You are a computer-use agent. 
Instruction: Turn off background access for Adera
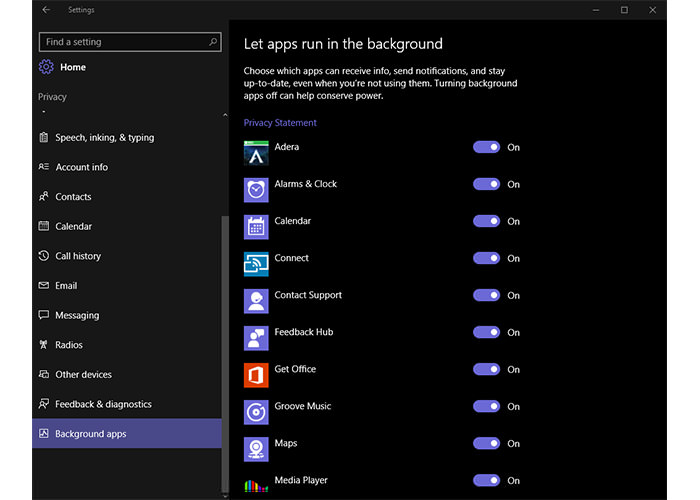click(x=486, y=147)
